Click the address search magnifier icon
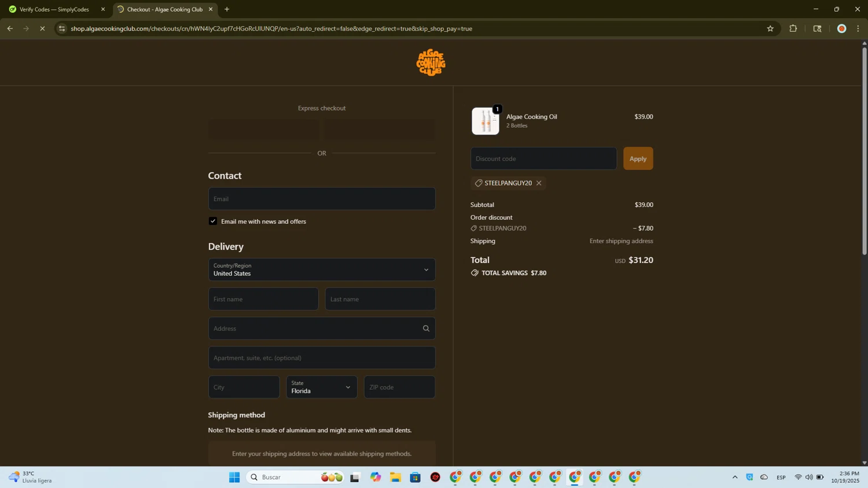The height and width of the screenshot is (488, 868). pos(426,328)
